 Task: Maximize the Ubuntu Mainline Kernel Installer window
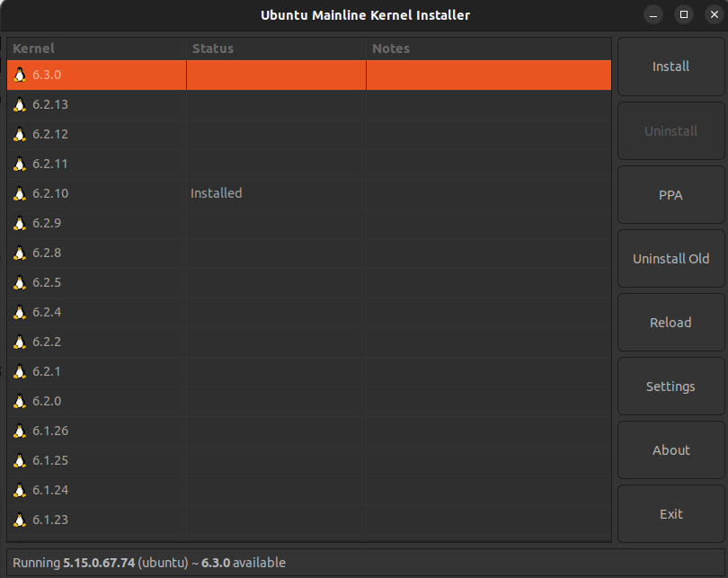[684, 15]
